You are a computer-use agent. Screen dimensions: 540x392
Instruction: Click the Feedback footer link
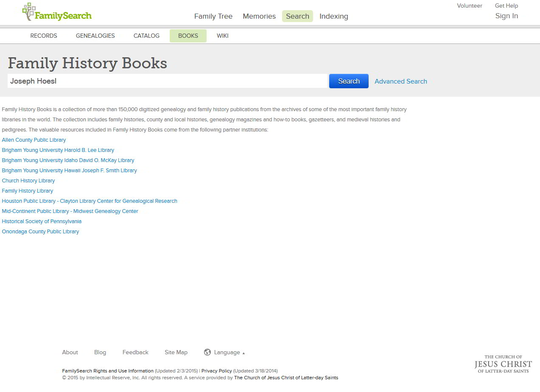point(135,352)
